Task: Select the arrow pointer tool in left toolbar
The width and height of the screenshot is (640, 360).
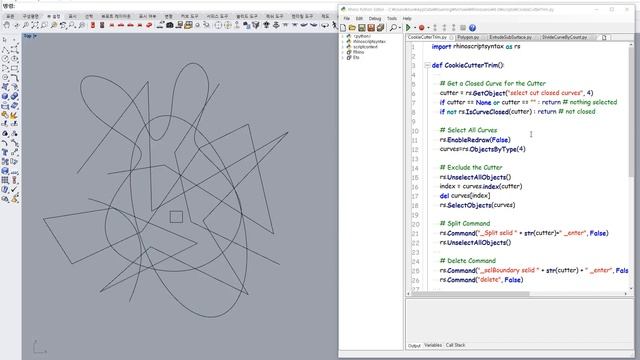Action: tap(5, 40)
